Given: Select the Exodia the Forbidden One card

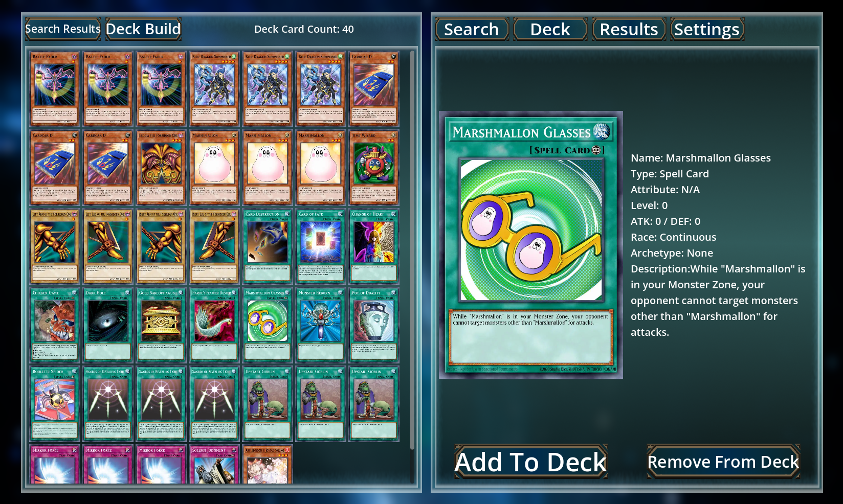Looking at the screenshot, I should [161, 168].
